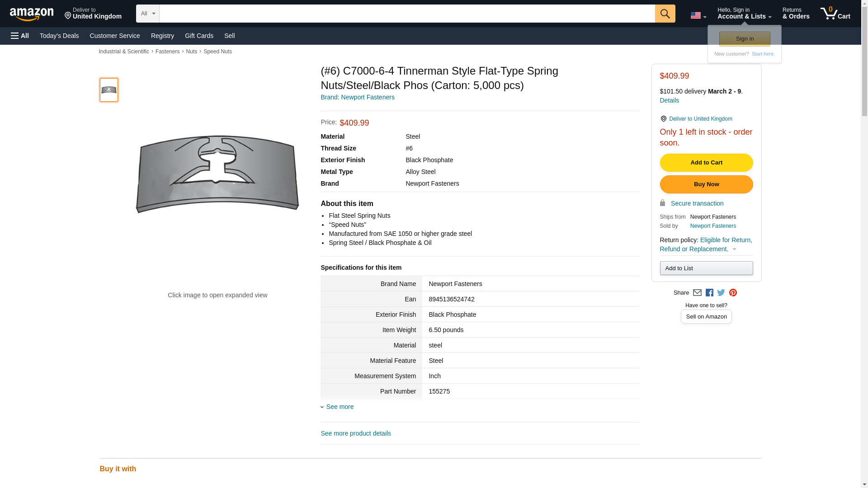The width and height of the screenshot is (868, 488).
Task: Open Today's Deals in navigation
Action: point(59,36)
